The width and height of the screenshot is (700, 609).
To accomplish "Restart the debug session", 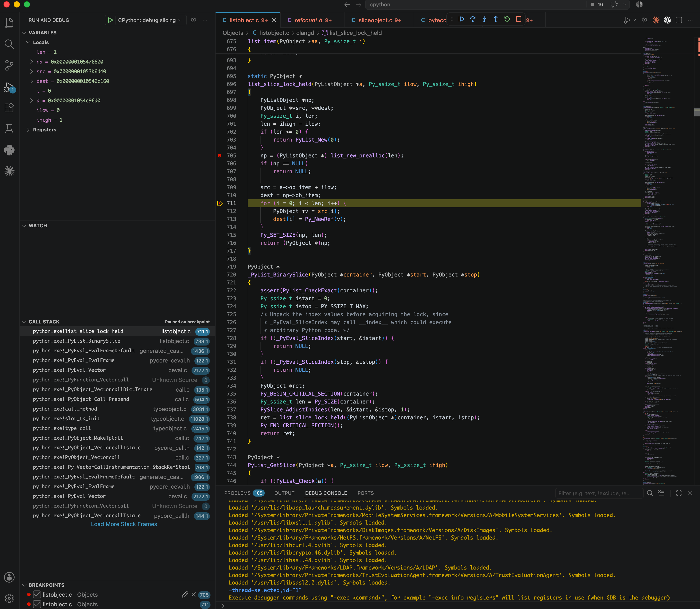I will [507, 19].
